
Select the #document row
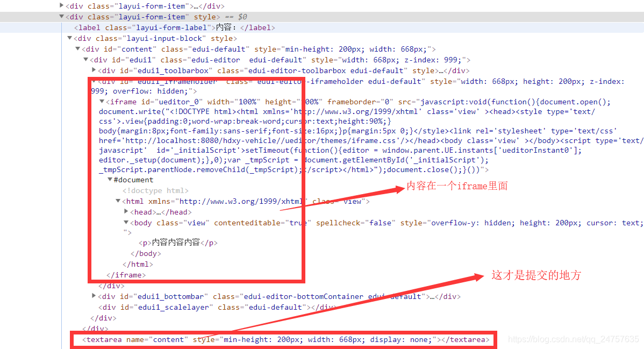(133, 180)
